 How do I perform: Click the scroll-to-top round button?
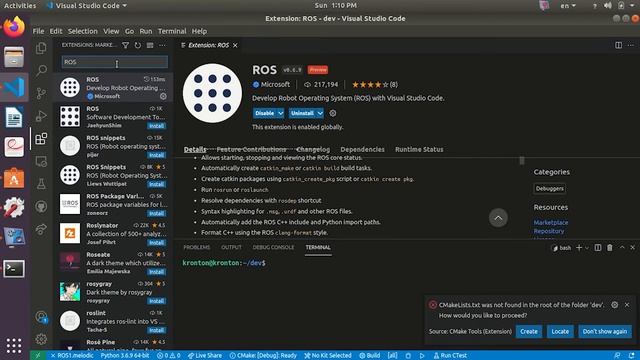tap(498, 218)
